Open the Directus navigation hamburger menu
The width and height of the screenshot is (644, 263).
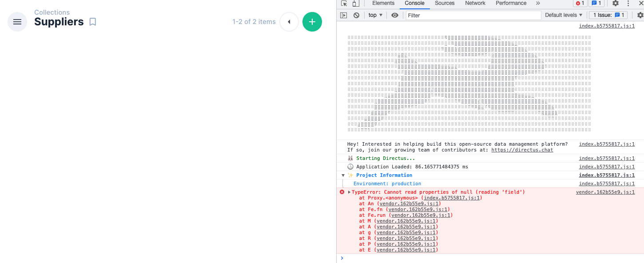[17, 21]
